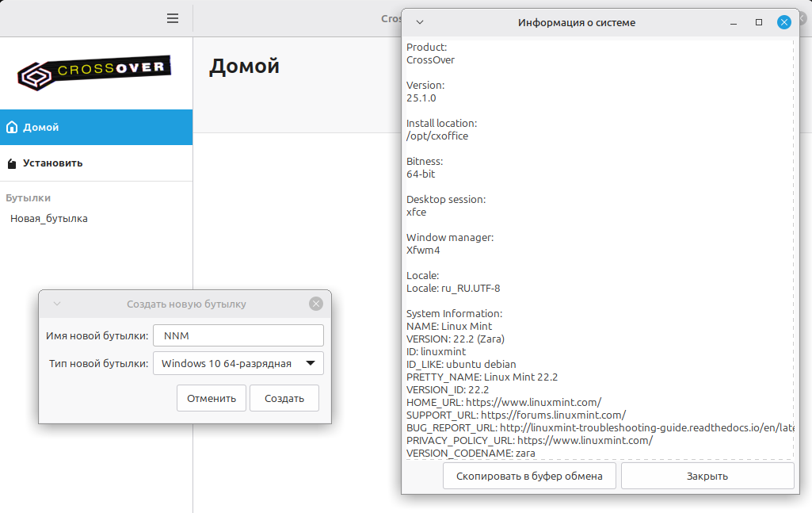Open the Установить section in sidebar
Image resolution: width=812 pixels, height=513 pixels.
[96, 163]
